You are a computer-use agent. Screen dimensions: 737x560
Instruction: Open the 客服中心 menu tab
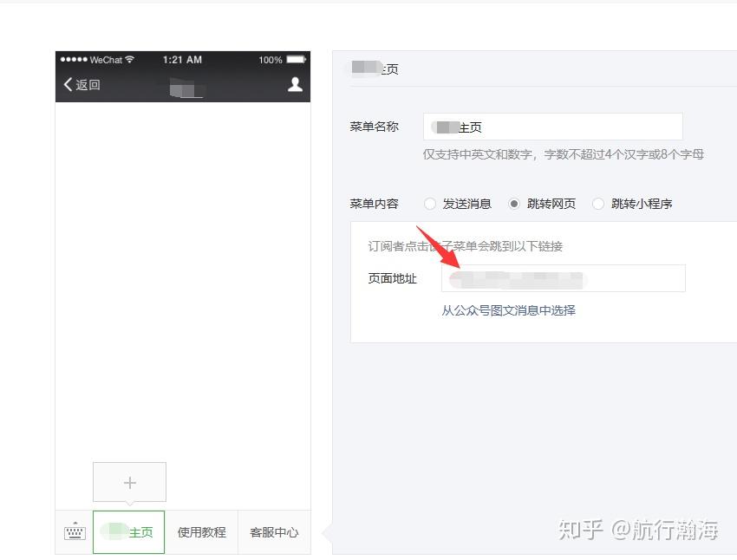coord(275,532)
